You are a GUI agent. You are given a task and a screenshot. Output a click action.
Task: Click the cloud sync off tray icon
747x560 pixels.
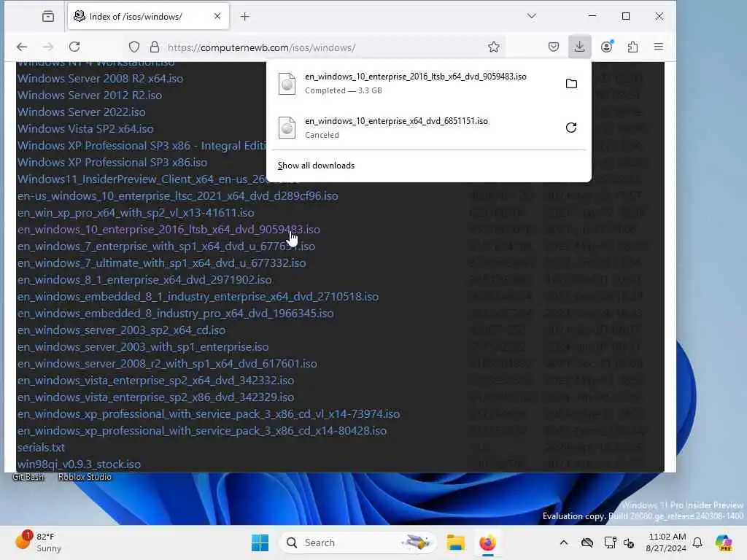[x=587, y=542]
